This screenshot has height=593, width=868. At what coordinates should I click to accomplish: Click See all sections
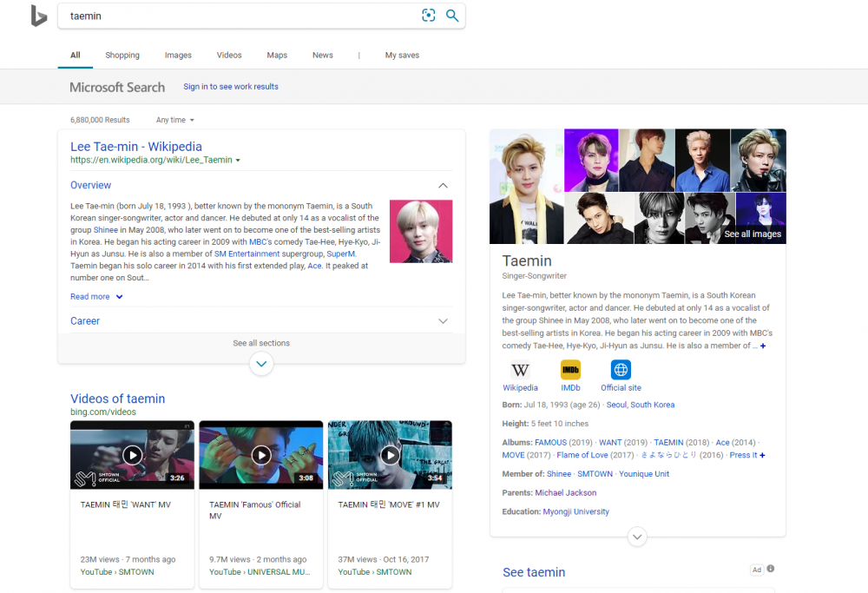coord(261,343)
